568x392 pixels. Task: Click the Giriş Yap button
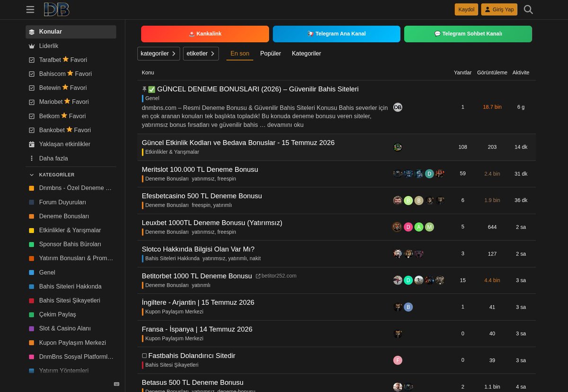pos(499,9)
